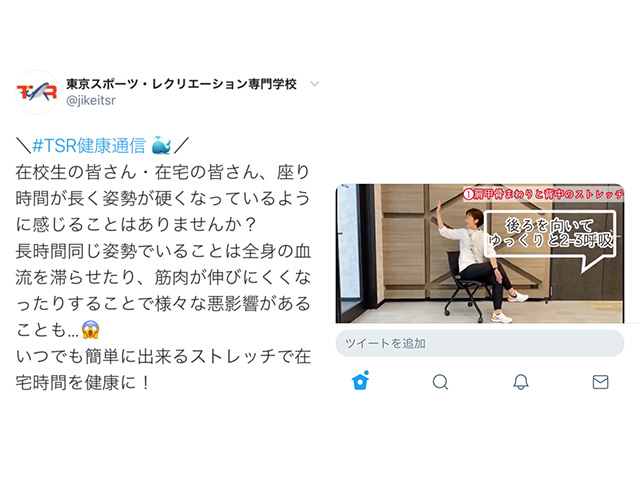Click the blue dot on the Home icon
The width and height of the screenshot is (640, 480).
point(366,373)
